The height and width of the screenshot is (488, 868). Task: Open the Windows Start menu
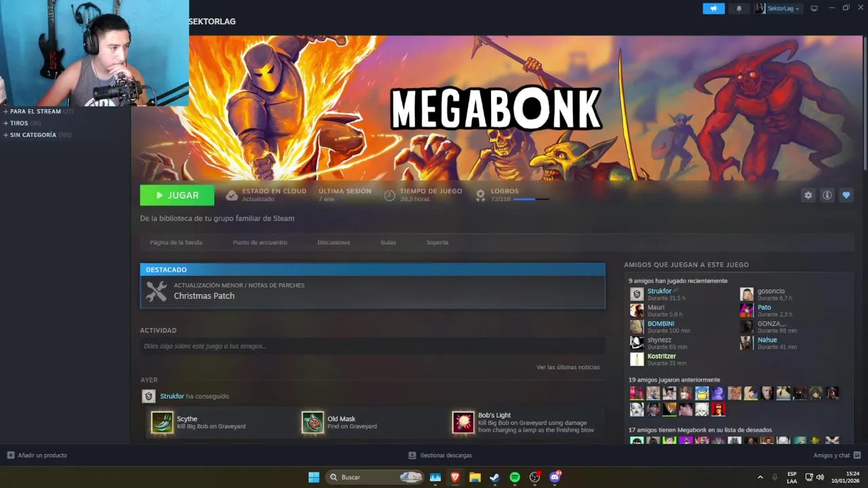[x=314, y=477]
